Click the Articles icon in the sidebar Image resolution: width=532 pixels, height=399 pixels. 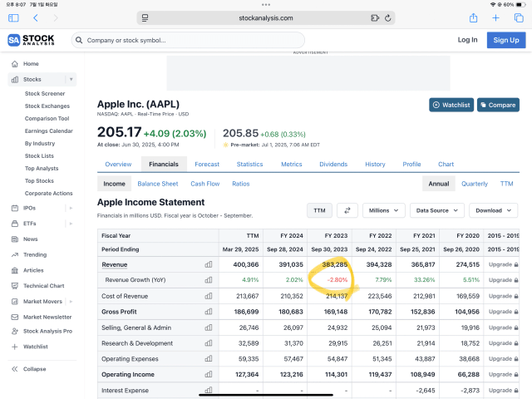tap(15, 270)
